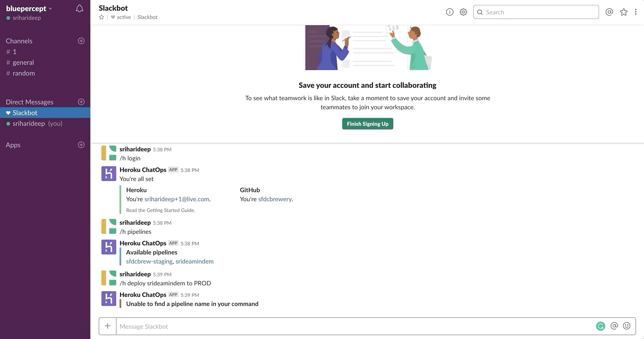Open srideamindem pipeline link
The image size is (644, 339).
(x=195, y=261)
